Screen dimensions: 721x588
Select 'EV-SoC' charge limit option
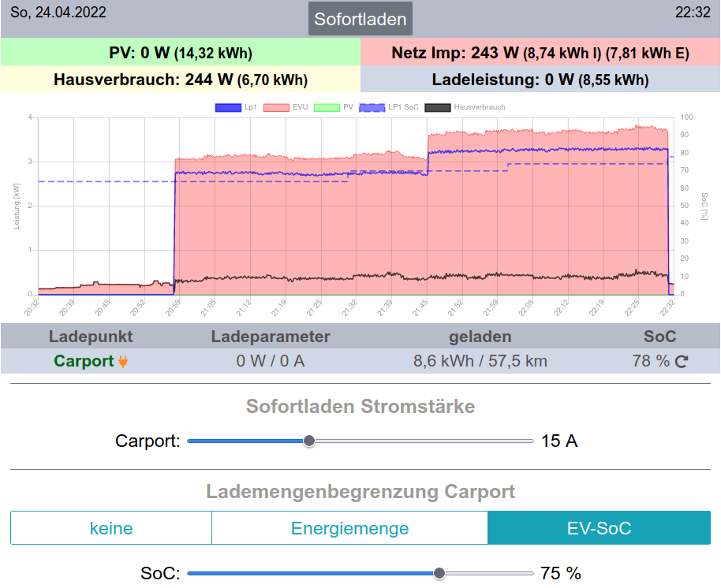600,528
